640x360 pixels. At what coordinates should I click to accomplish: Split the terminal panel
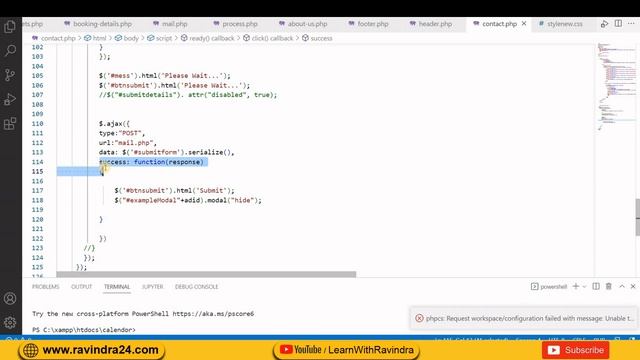[596, 287]
